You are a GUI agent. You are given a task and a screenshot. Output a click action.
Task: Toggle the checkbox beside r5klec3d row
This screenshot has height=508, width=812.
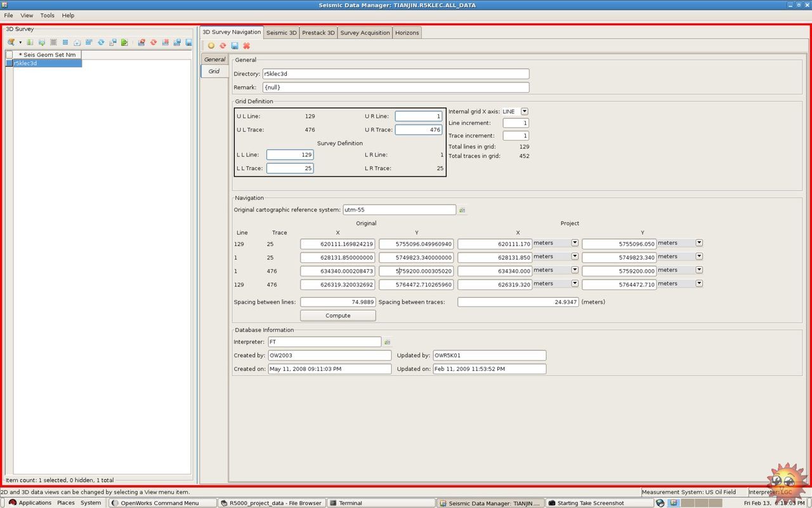10,63
